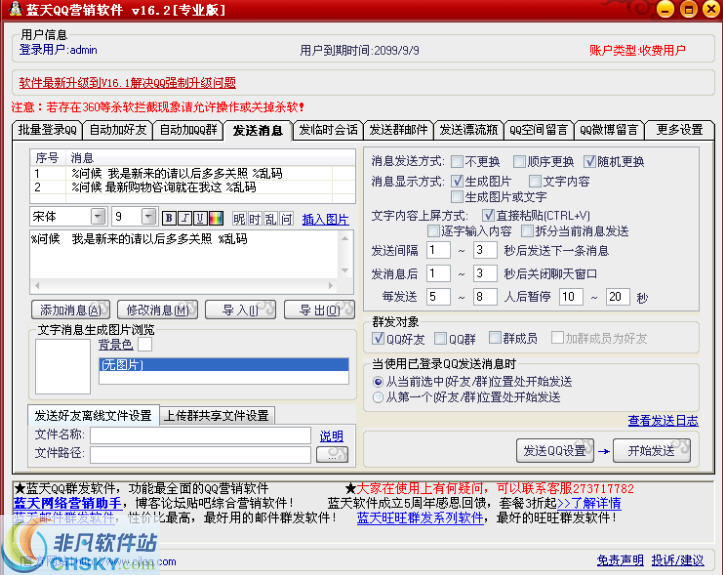Click 发送QQ设置 button

pyautogui.click(x=555, y=451)
